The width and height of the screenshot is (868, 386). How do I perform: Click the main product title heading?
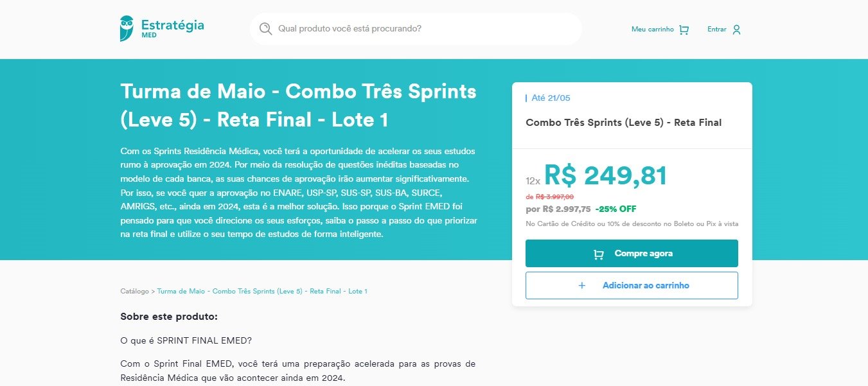[298, 105]
